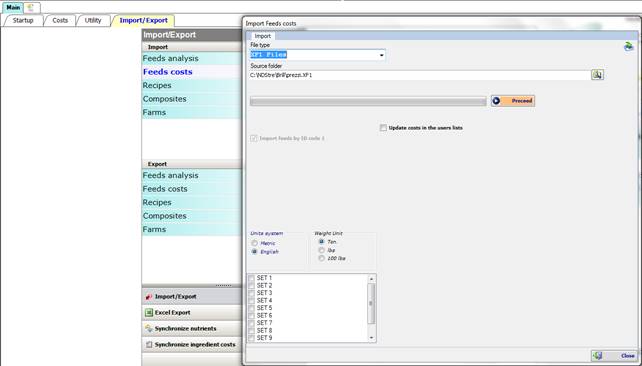The width and height of the screenshot is (642, 366).
Task: Click the Export section header
Action: (x=192, y=164)
